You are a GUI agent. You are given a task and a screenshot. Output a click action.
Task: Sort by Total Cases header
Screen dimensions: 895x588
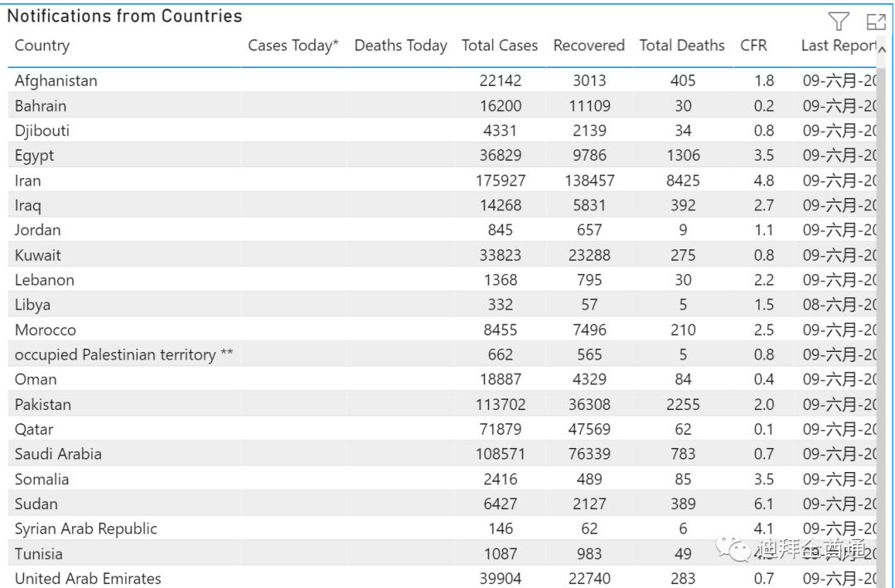[500, 46]
